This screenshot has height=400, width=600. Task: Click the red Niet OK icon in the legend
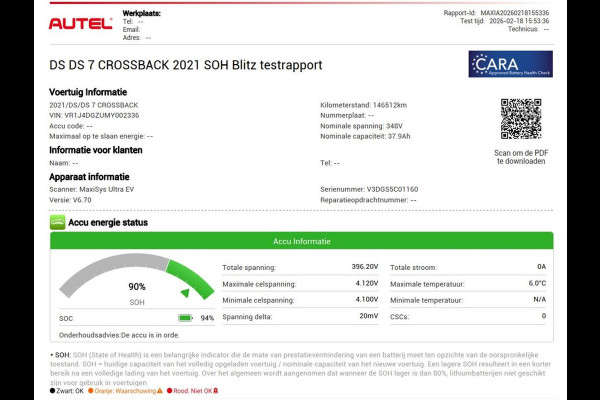[x=214, y=391]
